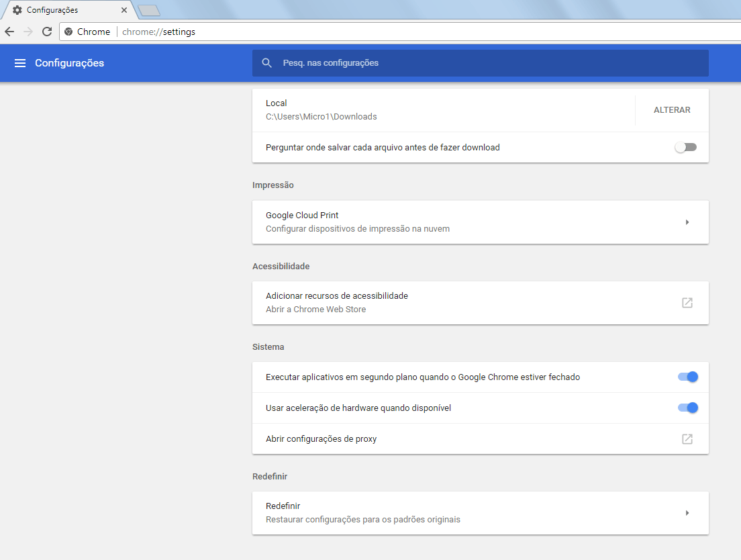Open Google Cloud Print row

(480, 222)
